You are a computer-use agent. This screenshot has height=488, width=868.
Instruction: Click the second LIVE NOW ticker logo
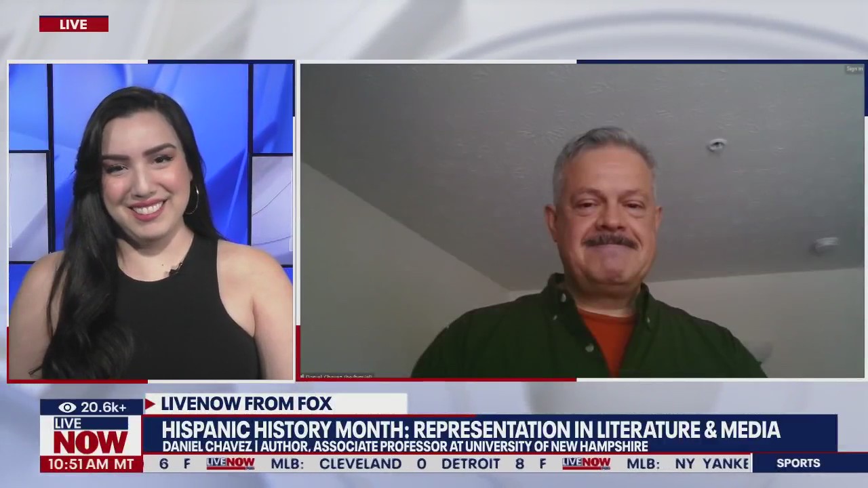(587, 463)
